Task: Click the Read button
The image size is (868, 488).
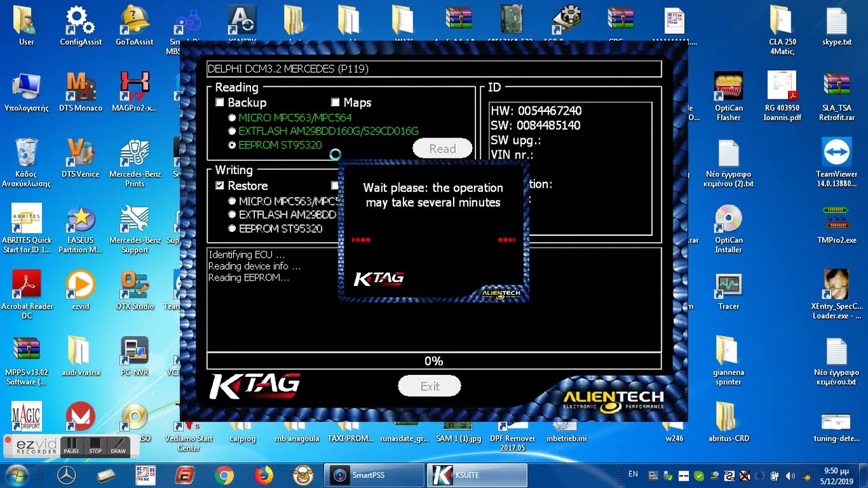Action: click(442, 148)
